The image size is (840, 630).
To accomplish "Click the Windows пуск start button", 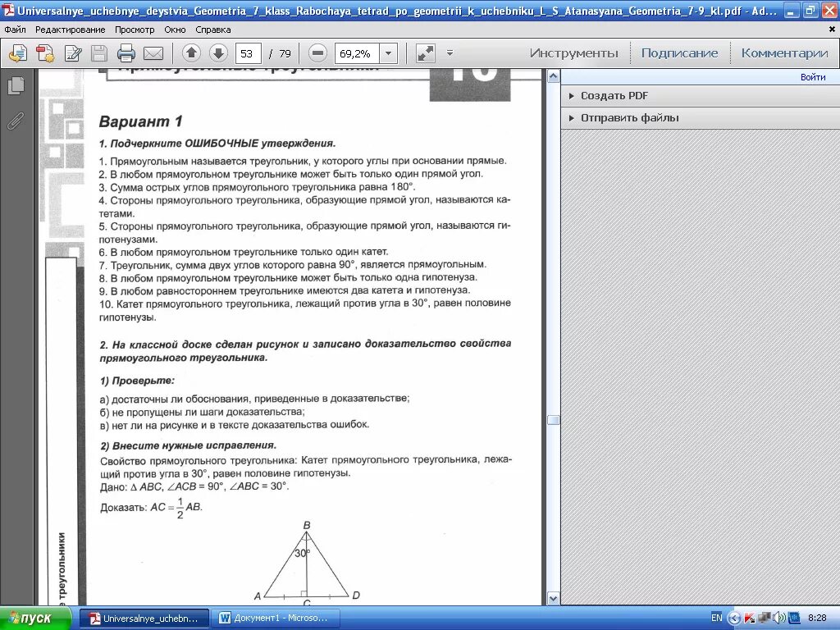I will [x=36, y=619].
